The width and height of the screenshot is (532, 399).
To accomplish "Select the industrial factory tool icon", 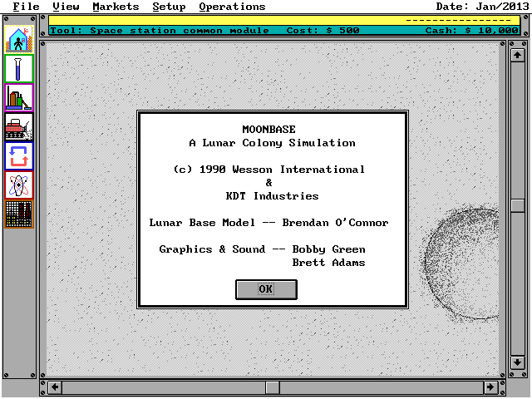I will tap(19, 98).
